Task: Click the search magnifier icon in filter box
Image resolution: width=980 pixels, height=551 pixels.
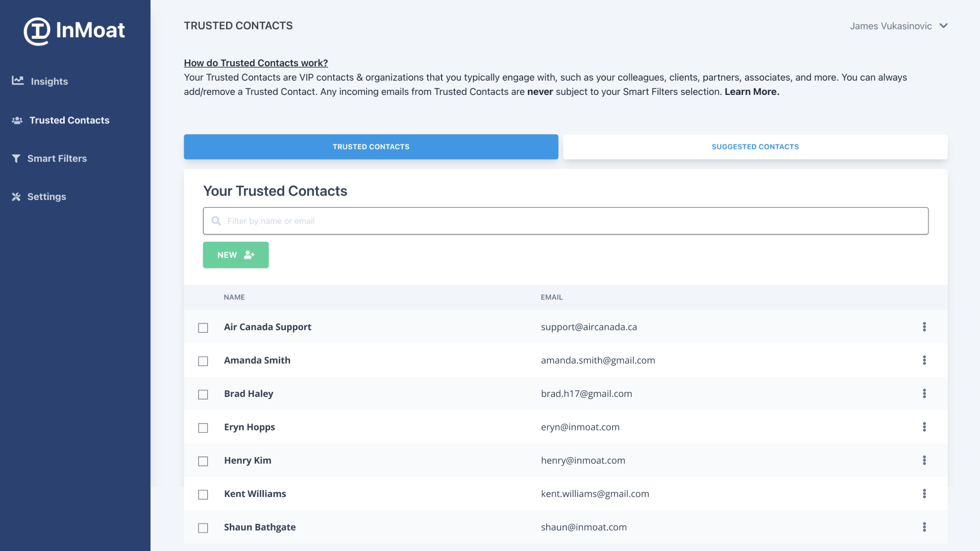Action: [x=216, y=221]
